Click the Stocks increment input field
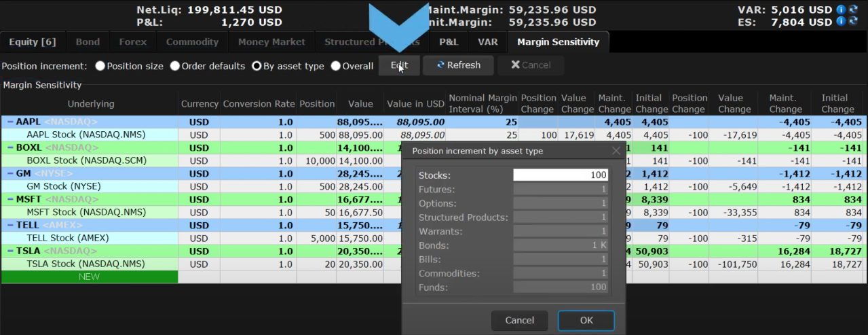Viewport: 868px width, 335px height. coord(560,175)
